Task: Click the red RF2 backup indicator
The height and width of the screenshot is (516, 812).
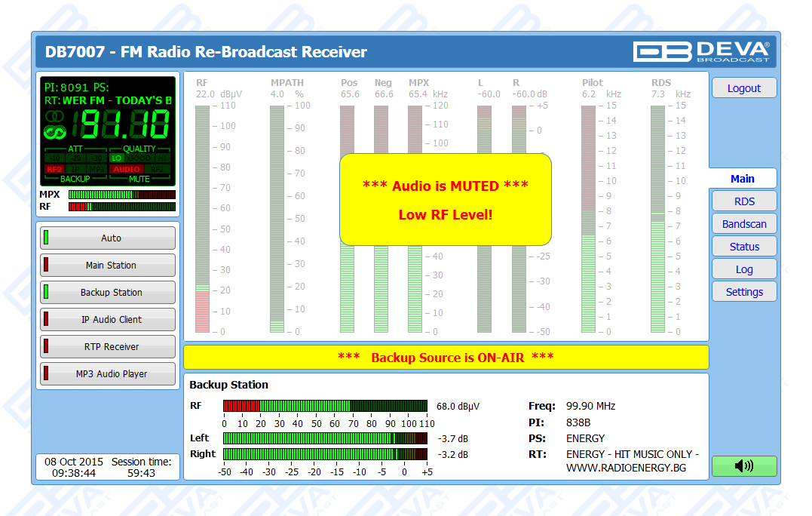Action: (x=54, y=169)
